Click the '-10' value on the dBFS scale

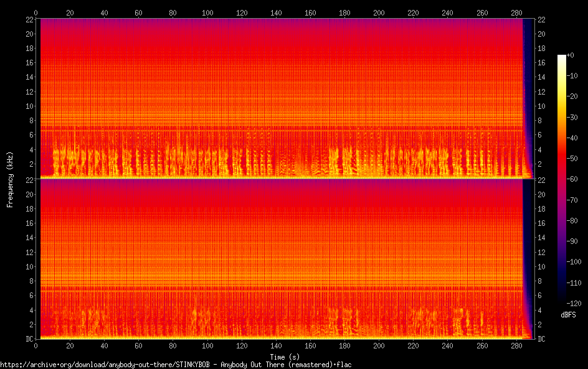pyautogui.click(x=572, y=76)
